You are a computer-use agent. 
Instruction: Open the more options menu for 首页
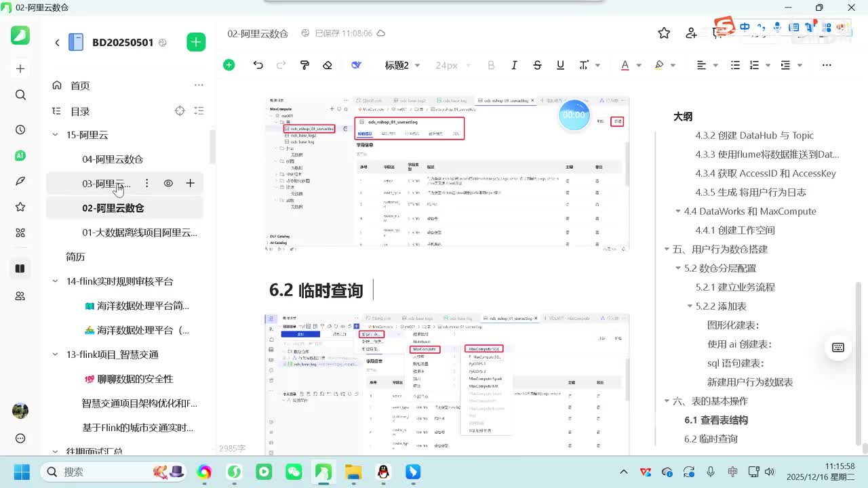tap(199, 85)
